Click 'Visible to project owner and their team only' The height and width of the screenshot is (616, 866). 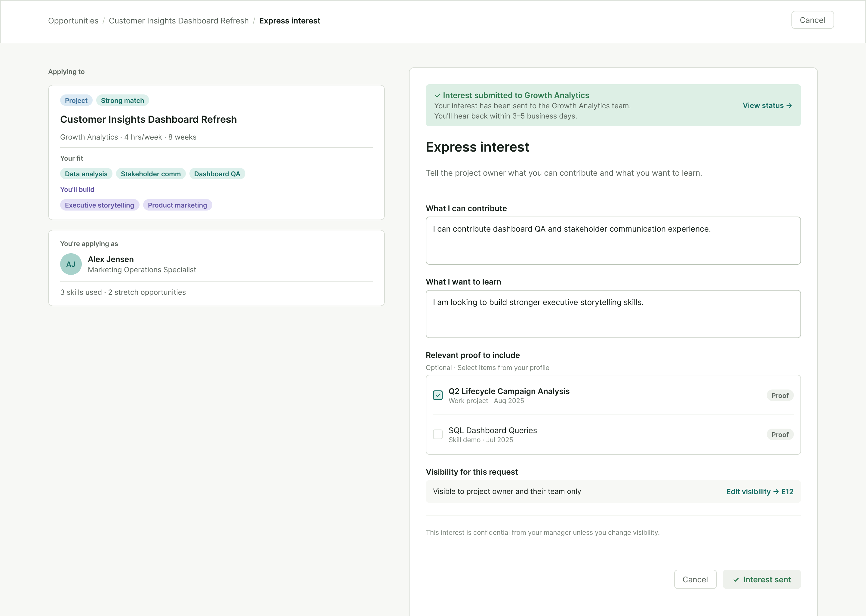pos(507,491)
